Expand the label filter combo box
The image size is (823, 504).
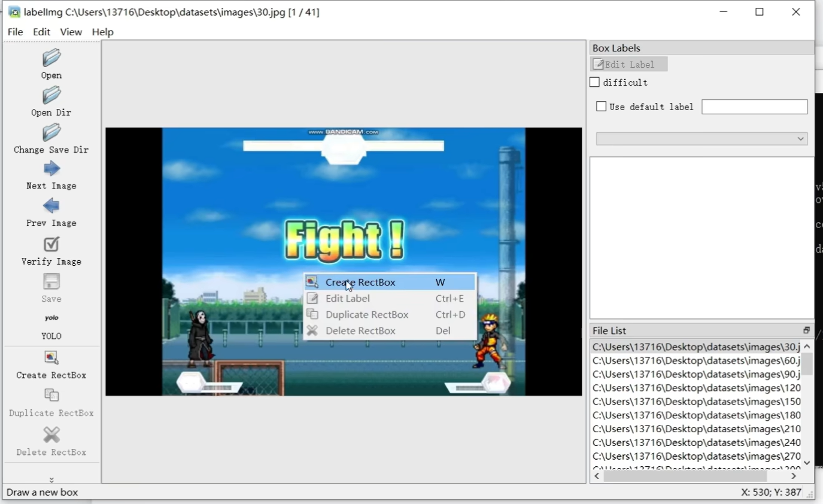[701, 139]
